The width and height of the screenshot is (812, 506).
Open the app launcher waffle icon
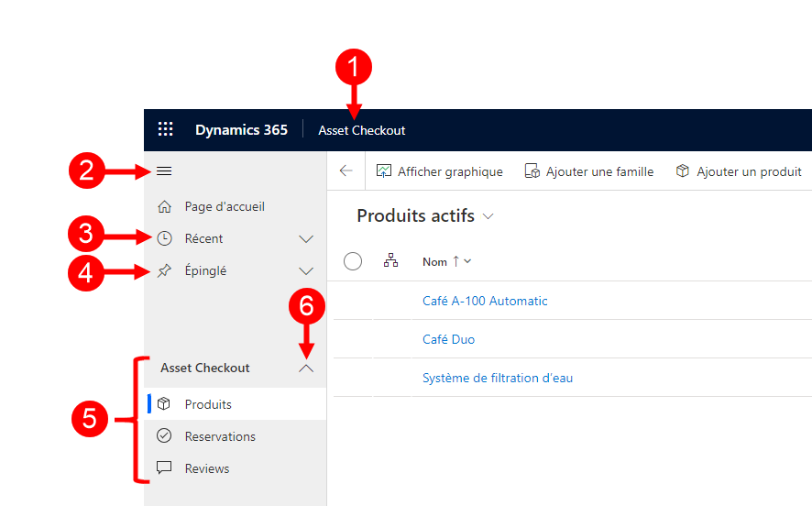165,129
